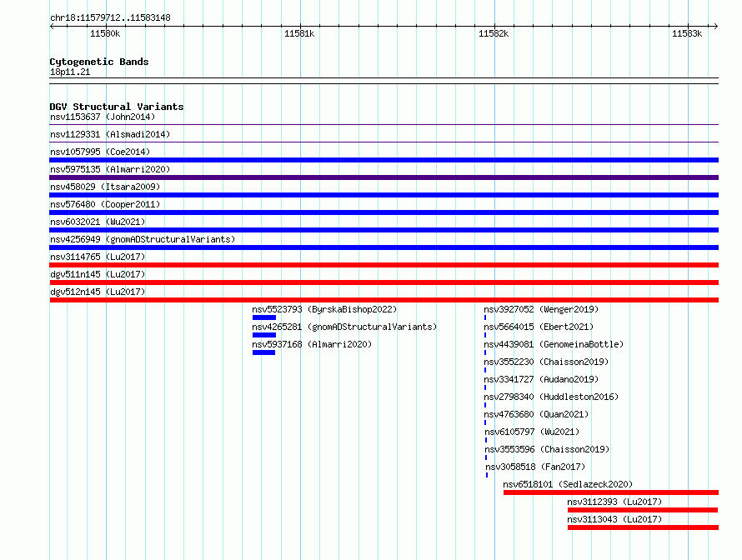Screen dimensions: 742x560
Task: Select the nsv4763680 (Quan2021) label
Action: coord(536,414)
